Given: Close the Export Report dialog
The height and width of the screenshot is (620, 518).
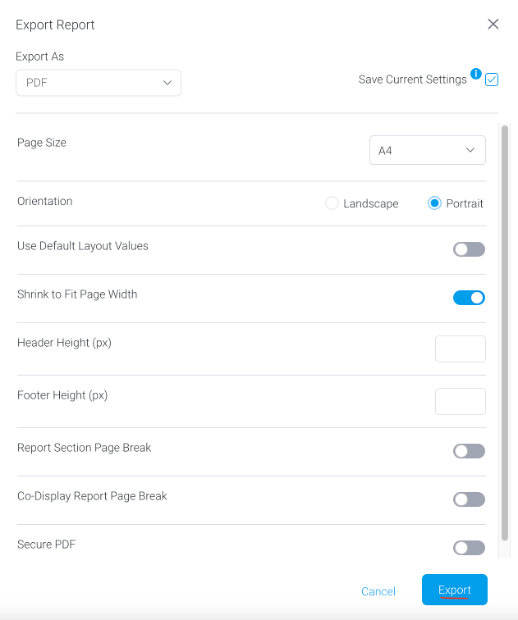Looking at the screenshot, I should point(493,24).
